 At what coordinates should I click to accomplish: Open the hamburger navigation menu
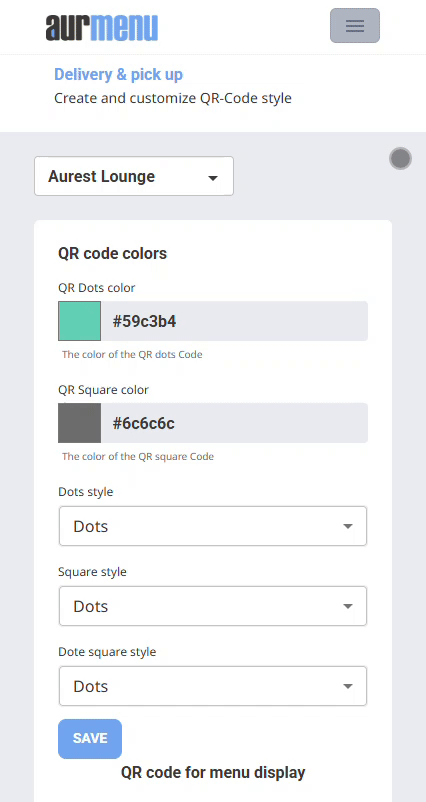pyautogui.click(x=354, y=26)
